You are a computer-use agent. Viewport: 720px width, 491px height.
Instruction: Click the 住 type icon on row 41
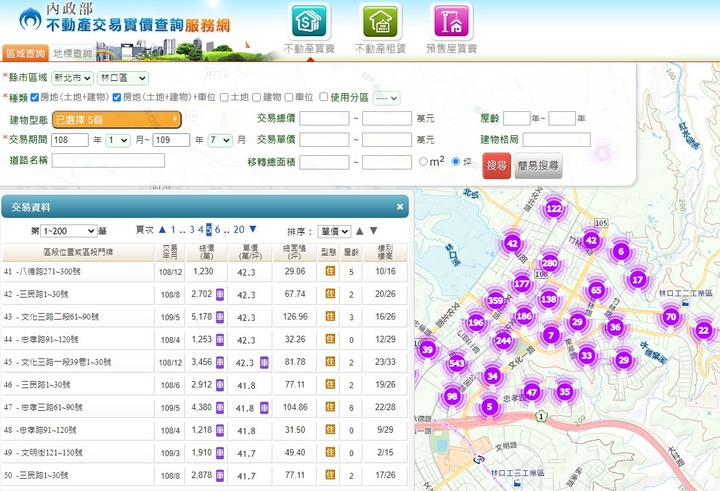(x=330, y=271)
